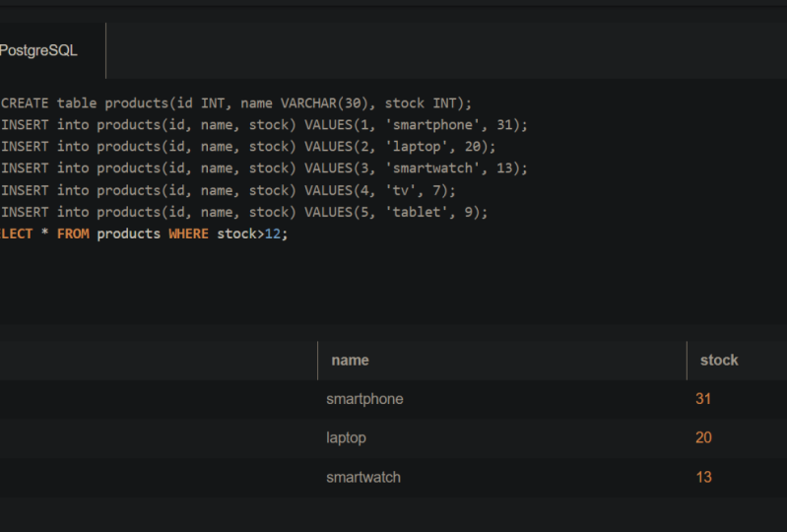Place cursor on the 'smartphone' INSERT statement
787x532 pixels.
click(264, 125)
